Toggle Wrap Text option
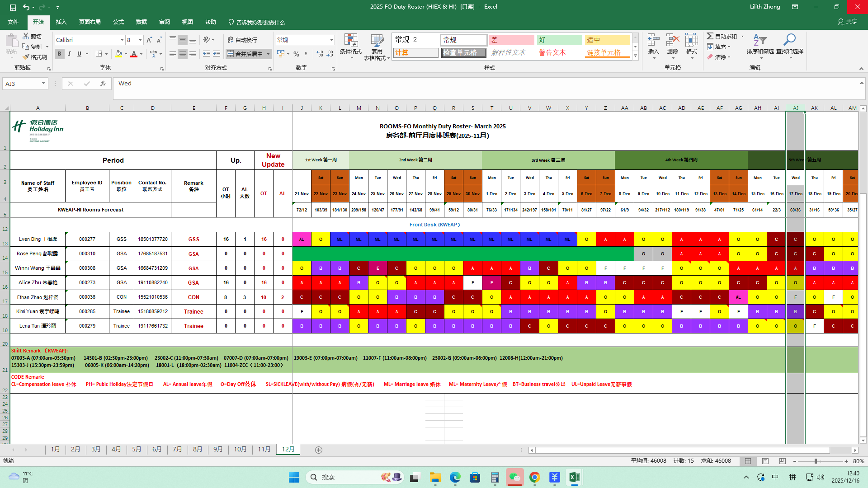 tap(242, 40)
